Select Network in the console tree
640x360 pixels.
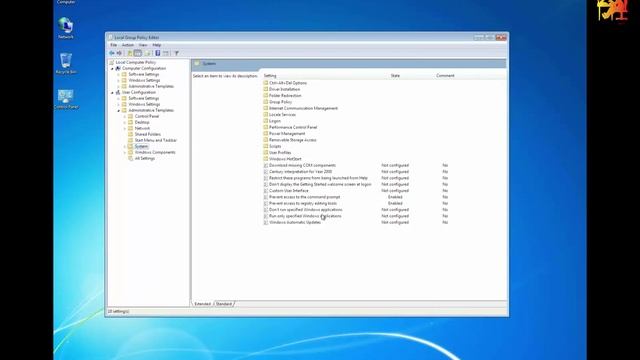click(x=142, y=128)
